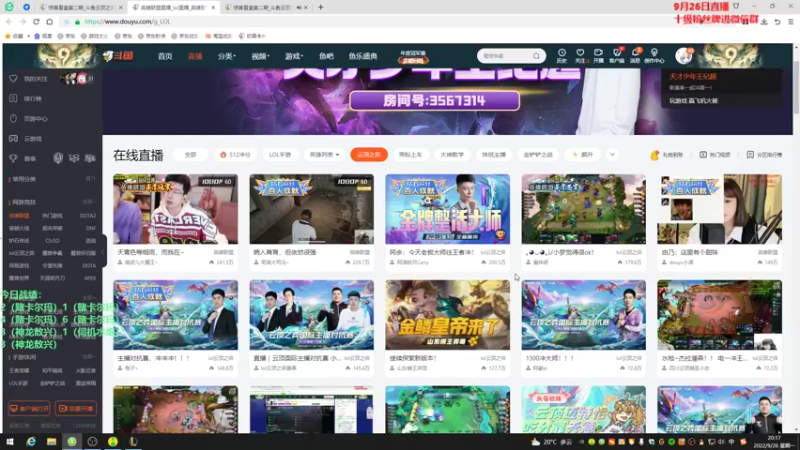The image size is (800, 450).
Task: Select the All (全部) filter tag
Action: coord(190,155)
